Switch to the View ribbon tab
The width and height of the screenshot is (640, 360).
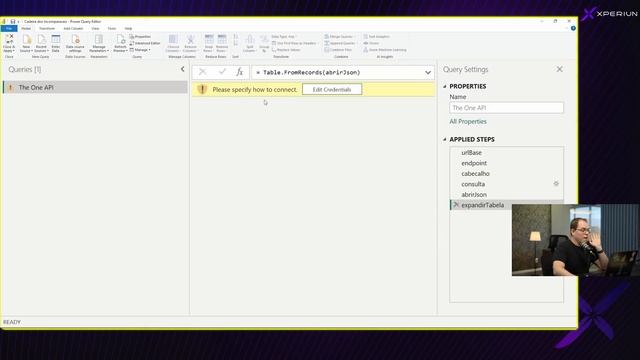95,29
